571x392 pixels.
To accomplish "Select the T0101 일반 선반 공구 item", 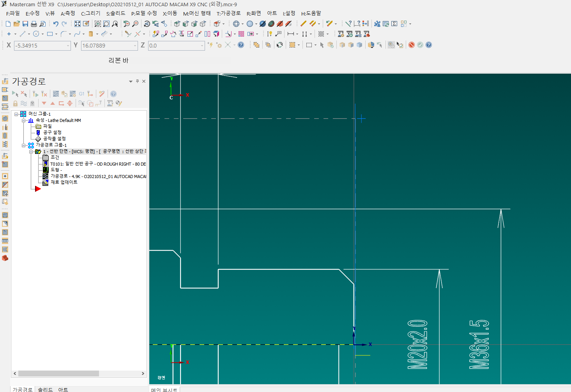I will tap(98, 164).
